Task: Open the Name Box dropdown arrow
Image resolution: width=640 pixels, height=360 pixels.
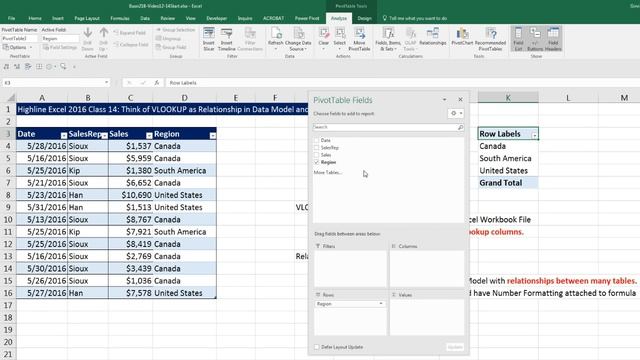Action: tap(107, 83)
